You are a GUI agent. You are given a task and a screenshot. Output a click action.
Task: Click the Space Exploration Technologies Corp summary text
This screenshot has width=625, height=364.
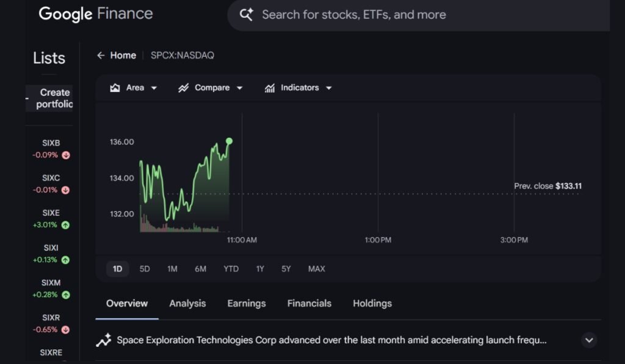coord(331,340)
